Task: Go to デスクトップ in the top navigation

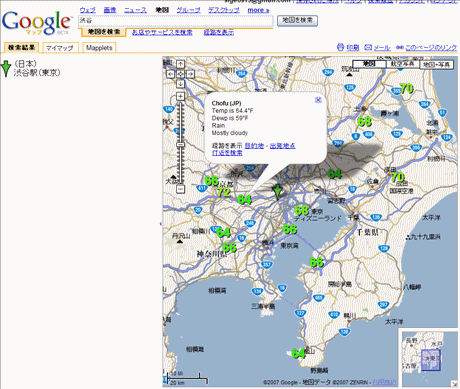Action: click(224, 10)
